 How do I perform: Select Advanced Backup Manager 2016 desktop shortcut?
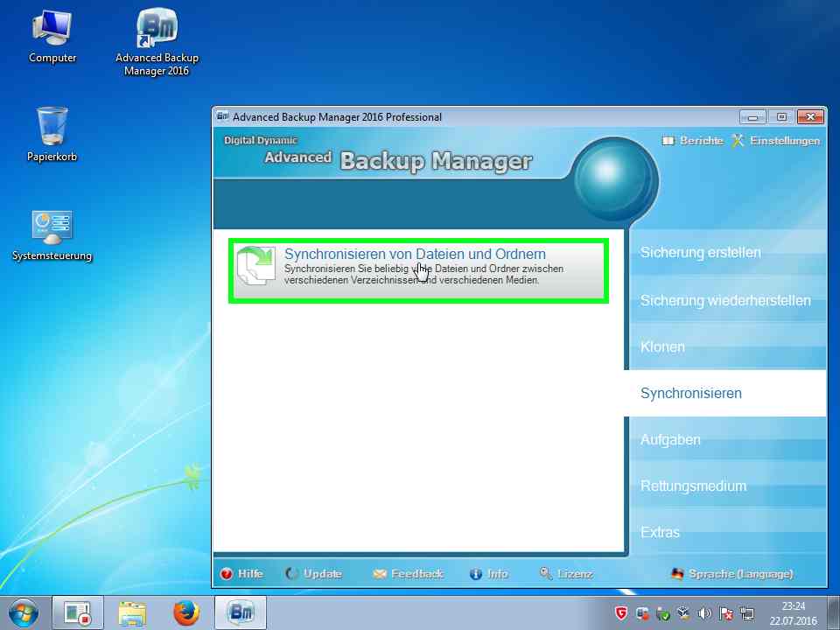(x=157, y=42)
